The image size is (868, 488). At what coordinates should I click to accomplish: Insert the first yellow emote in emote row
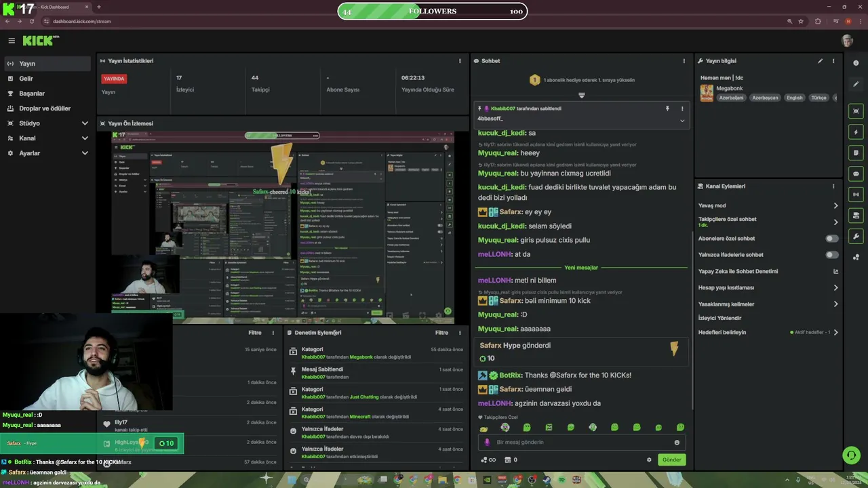484,428
